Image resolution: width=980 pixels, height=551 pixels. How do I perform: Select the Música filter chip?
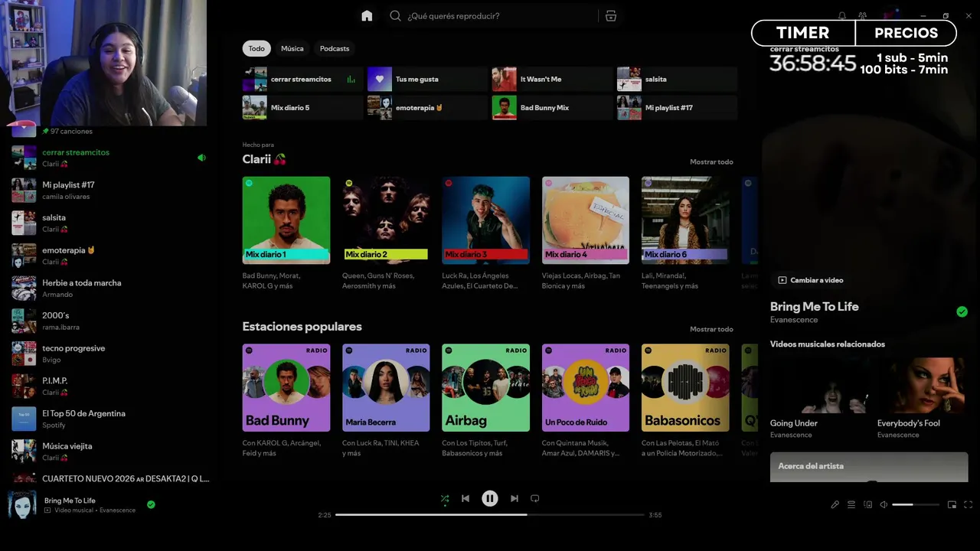tap(292, 48)
